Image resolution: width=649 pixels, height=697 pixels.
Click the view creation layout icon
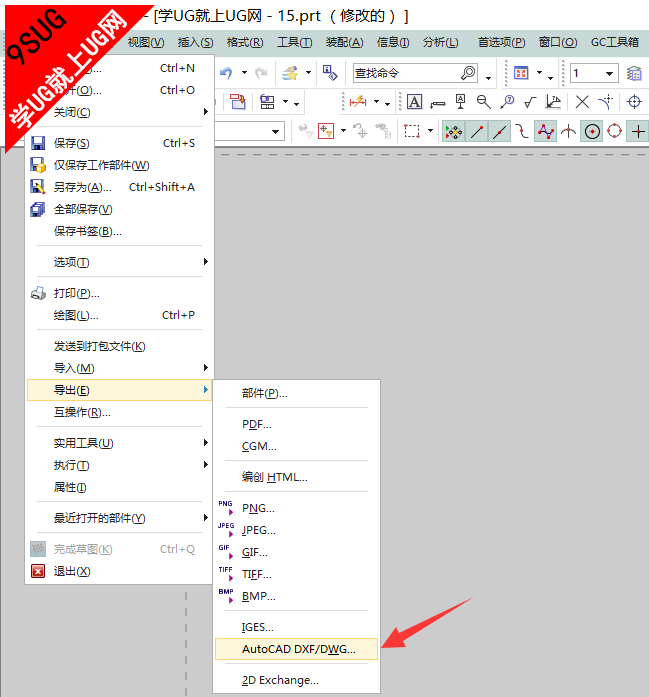pyautogui.click(x=267, y=102)
